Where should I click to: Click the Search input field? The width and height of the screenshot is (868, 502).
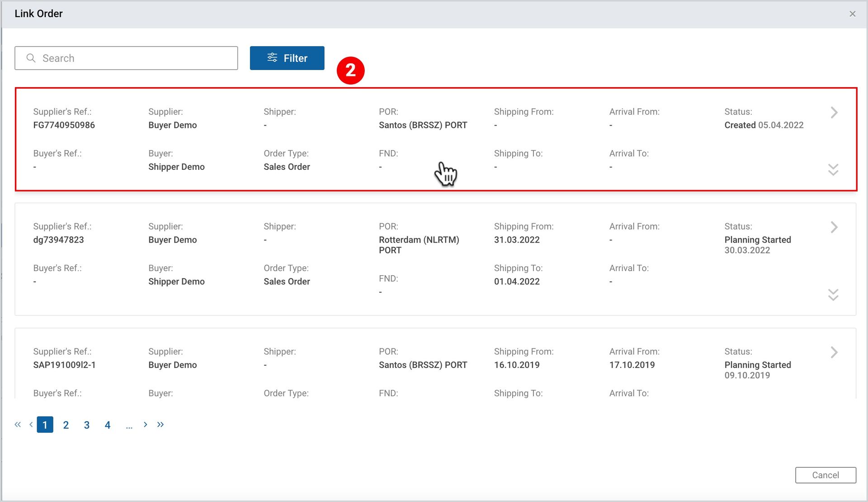coord(126,58)
